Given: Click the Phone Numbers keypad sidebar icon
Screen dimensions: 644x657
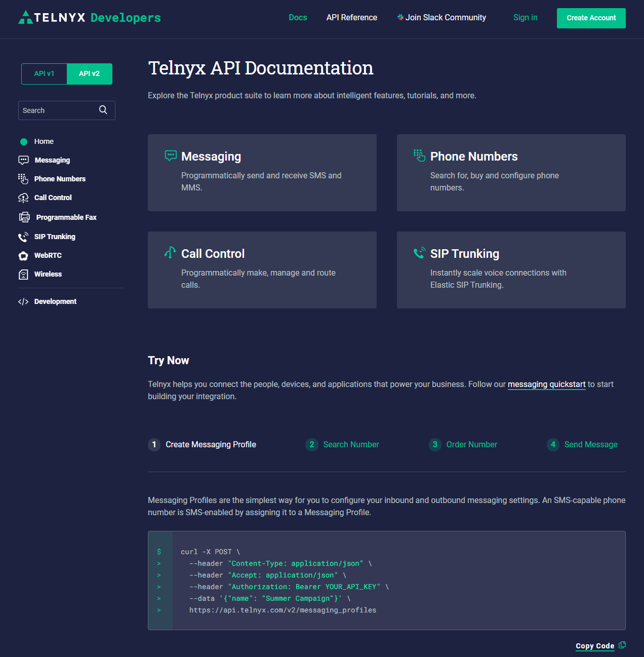Looking at the screenshot, I should (23, 179).
